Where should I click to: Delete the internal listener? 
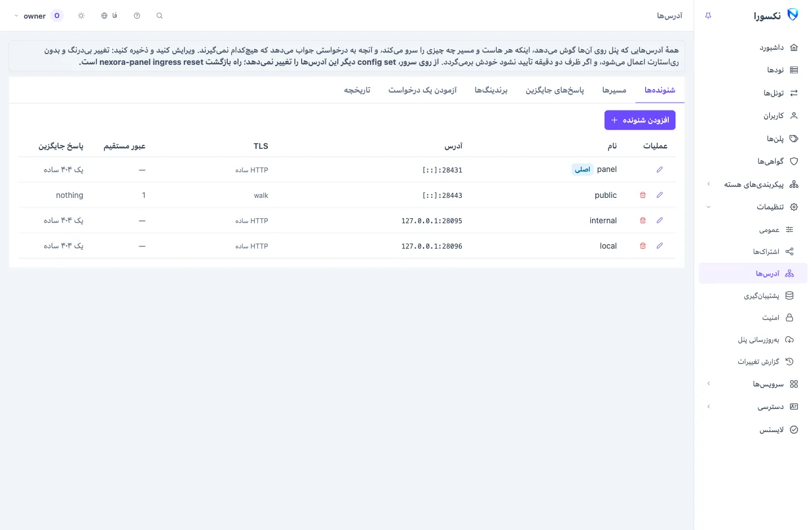[x=642, y=220]
